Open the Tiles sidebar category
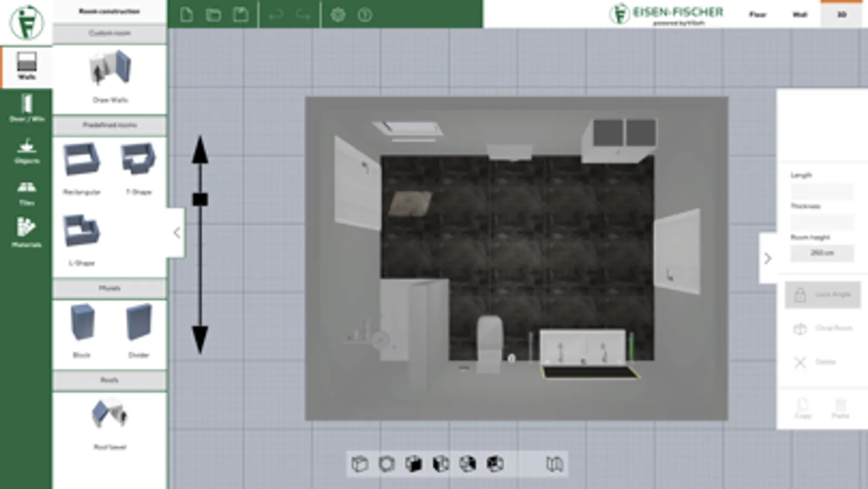 26,193
